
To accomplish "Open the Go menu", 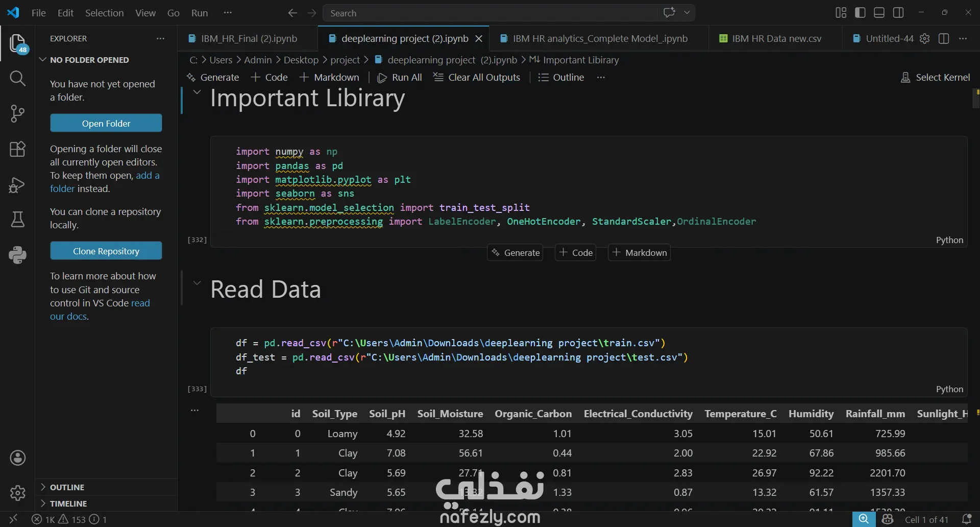I will (x=174, y=13).
